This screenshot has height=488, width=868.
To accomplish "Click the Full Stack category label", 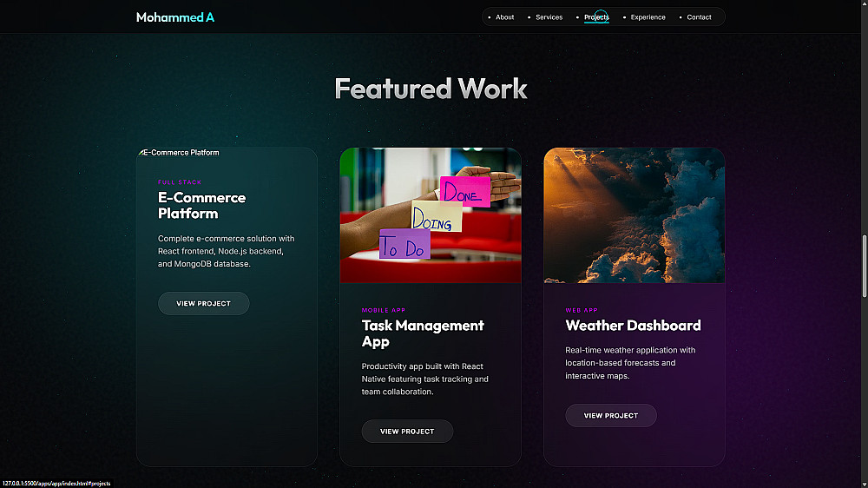I will 180,182.
